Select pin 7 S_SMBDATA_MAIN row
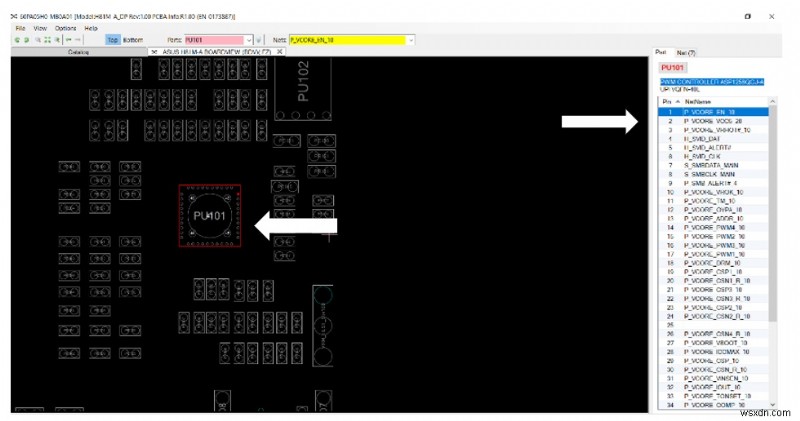The image size is (800, 421). click(x=713, y=165)
